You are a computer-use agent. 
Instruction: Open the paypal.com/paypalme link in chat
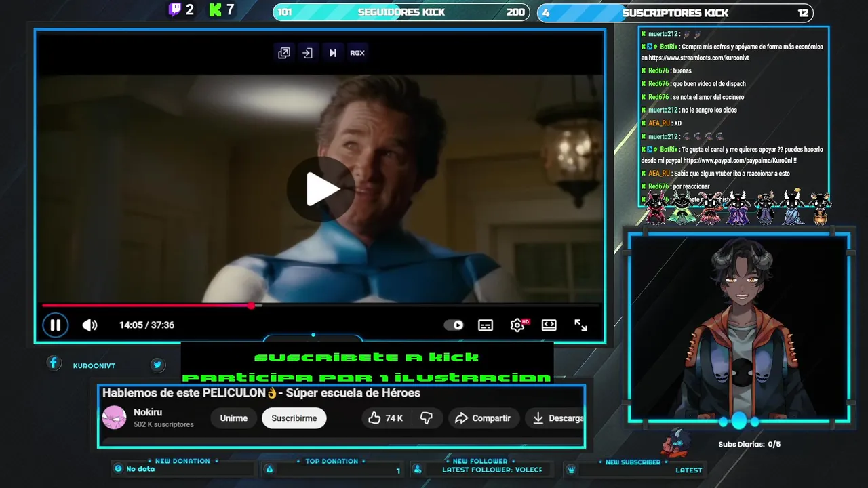click(x=739, y=161)
